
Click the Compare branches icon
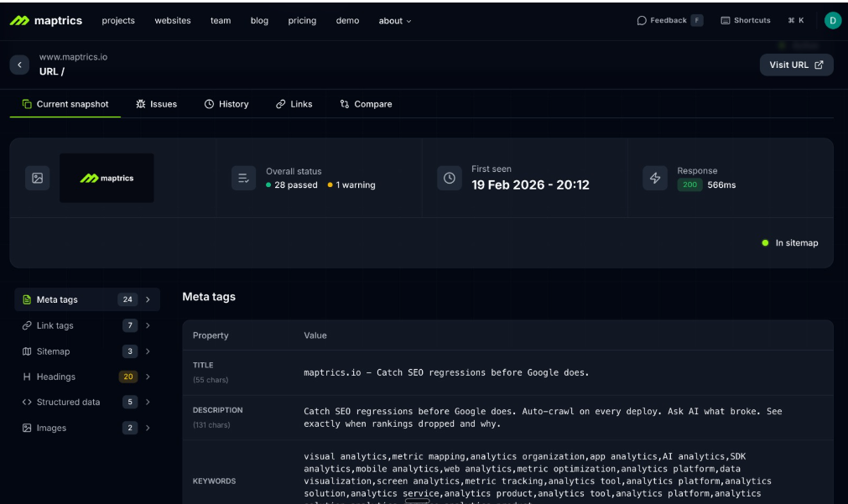pos(345,104)
